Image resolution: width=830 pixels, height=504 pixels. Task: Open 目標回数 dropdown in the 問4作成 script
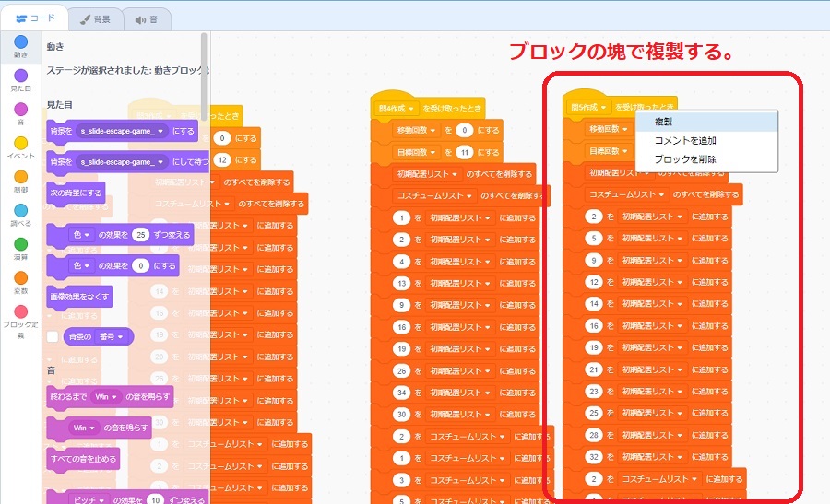tap(416, 152)
